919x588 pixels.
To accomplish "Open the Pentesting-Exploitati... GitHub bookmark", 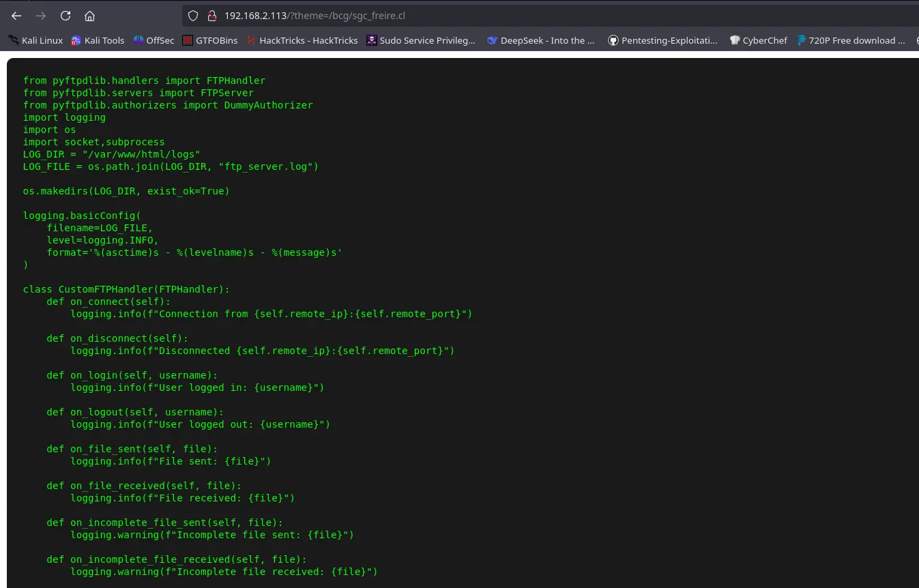I will [x=662, y=40].
